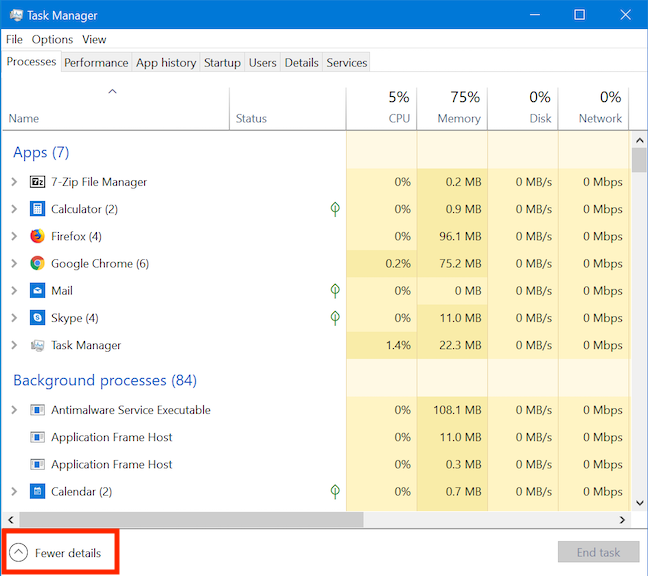Select the Processes tab
The height and width of the screenshot is (576, 648).
31,61
